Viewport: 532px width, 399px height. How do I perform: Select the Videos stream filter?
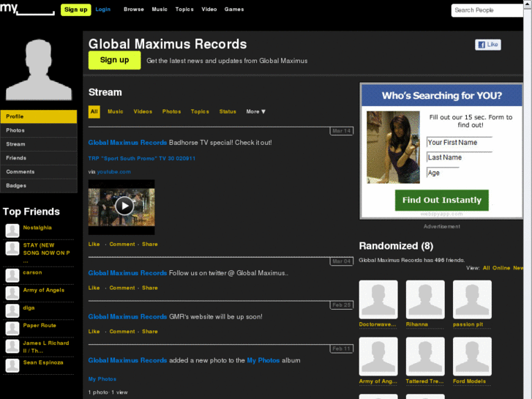point(143,111)
